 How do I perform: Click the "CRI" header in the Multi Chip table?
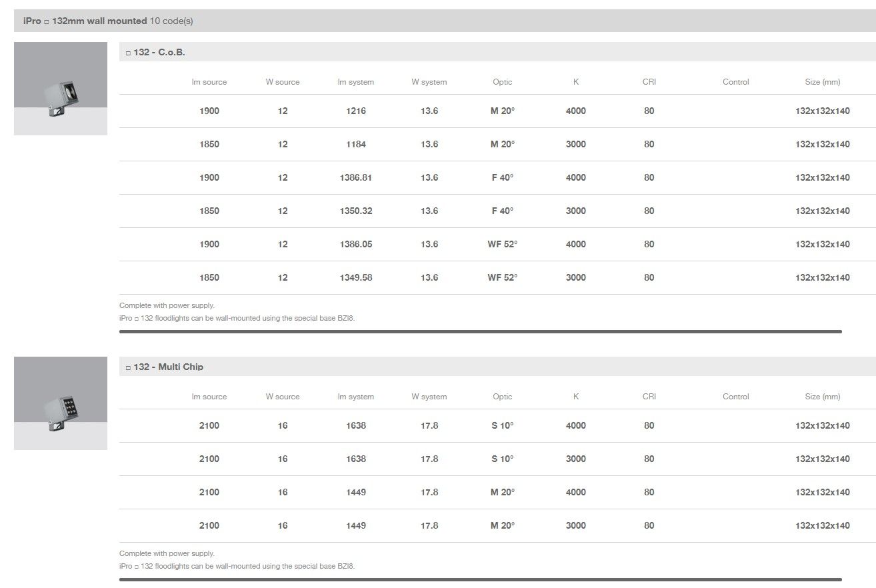coord(649,397)
